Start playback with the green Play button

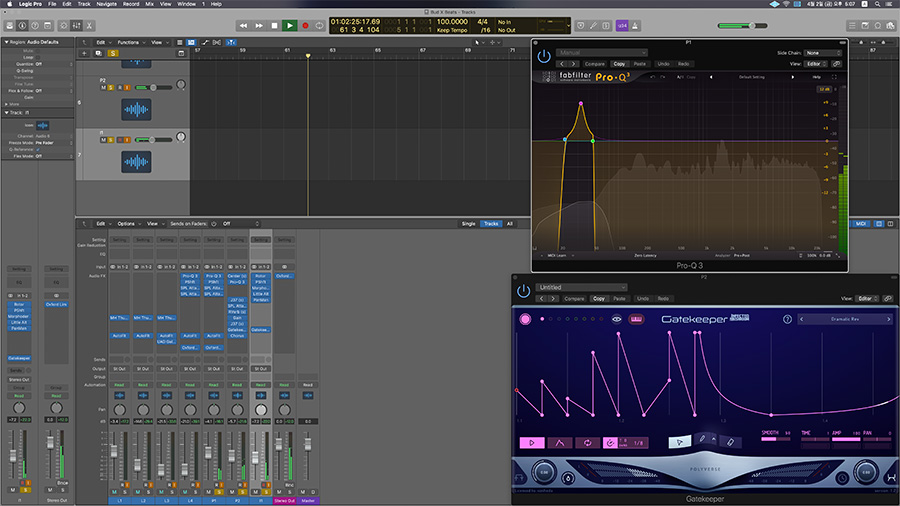coord(290,26)
